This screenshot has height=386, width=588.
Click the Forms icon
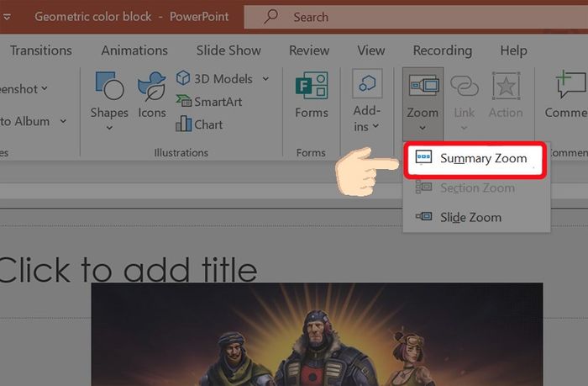tap(312, 86)
